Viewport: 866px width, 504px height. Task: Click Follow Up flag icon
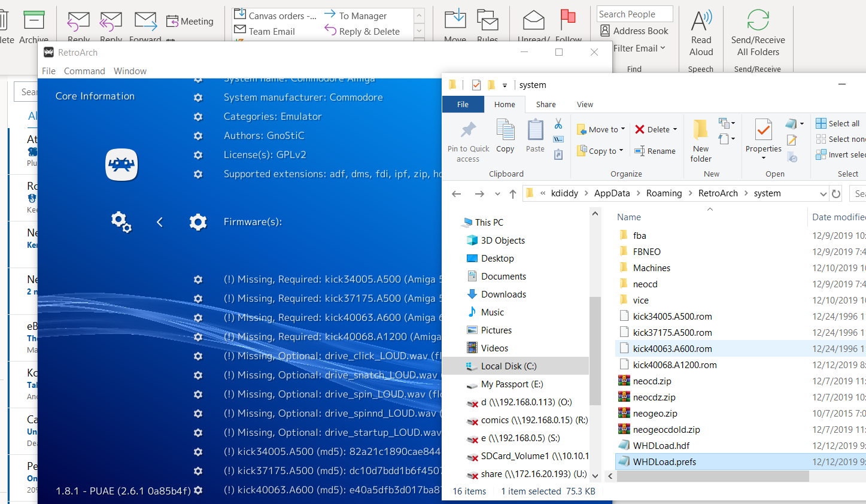[567, 19]
